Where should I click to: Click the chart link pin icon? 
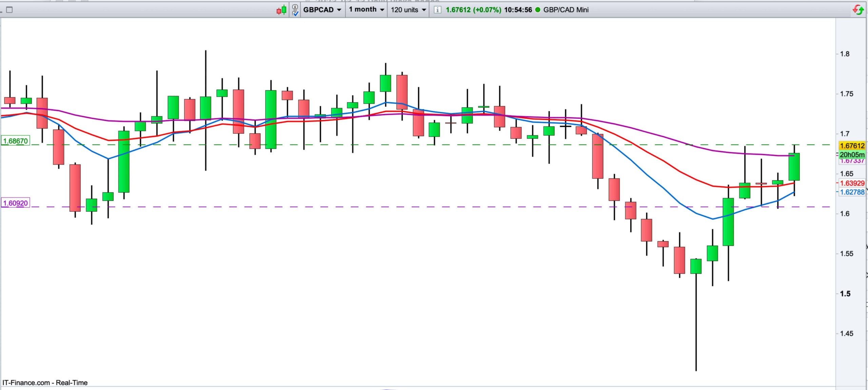point(295,10)
